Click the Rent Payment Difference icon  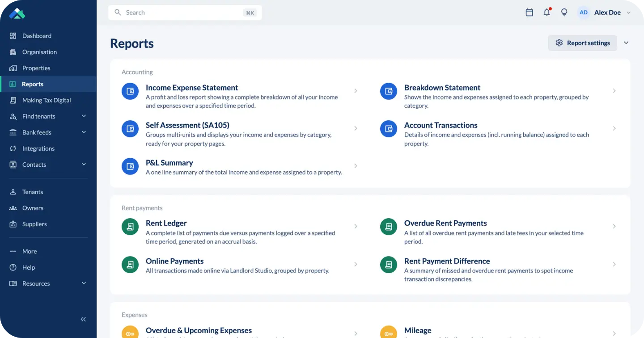tap(389, 265)
